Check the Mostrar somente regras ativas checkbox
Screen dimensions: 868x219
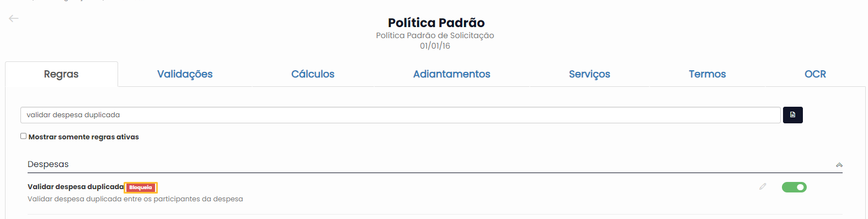23,136
